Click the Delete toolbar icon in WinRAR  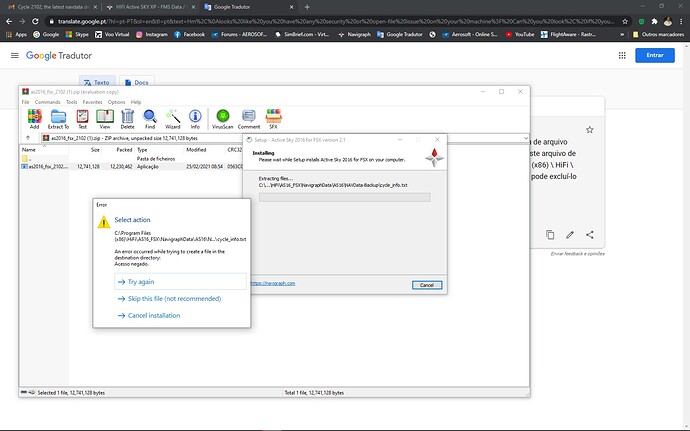(x=127, y=119)
